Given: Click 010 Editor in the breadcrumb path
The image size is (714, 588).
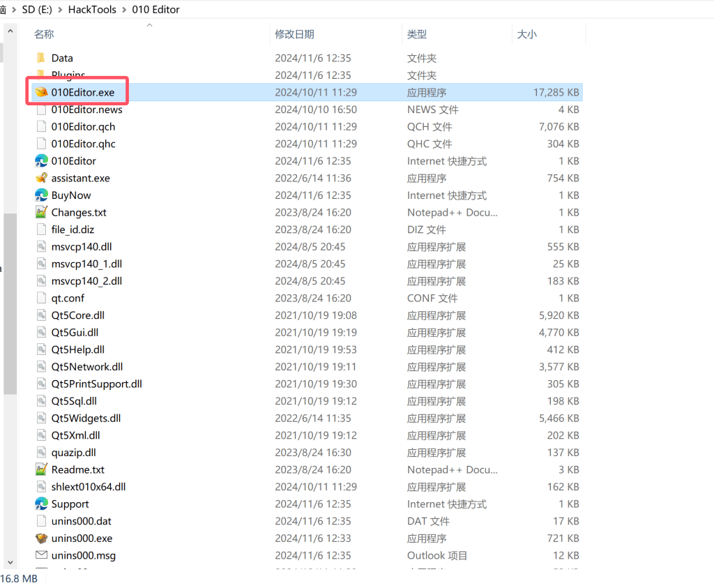Looking at the screenshot, I should click(x=155, y=10).
